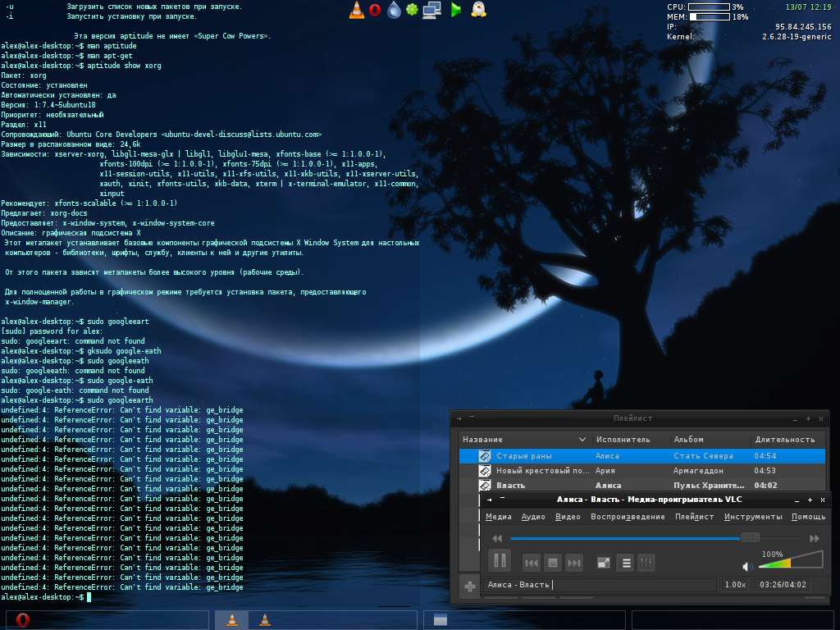
Task: Toggle VLC fullscreen mode button
Action: point(604,563)
